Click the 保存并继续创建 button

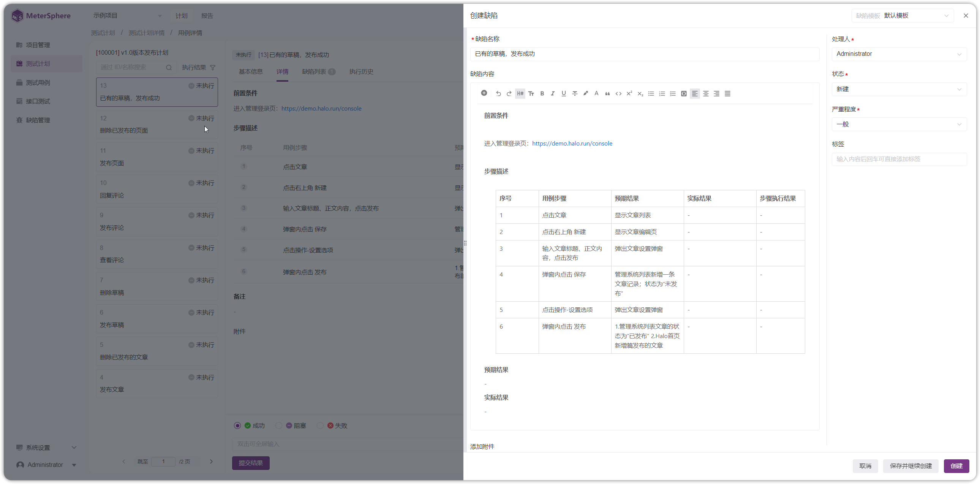tap(911, 466)
